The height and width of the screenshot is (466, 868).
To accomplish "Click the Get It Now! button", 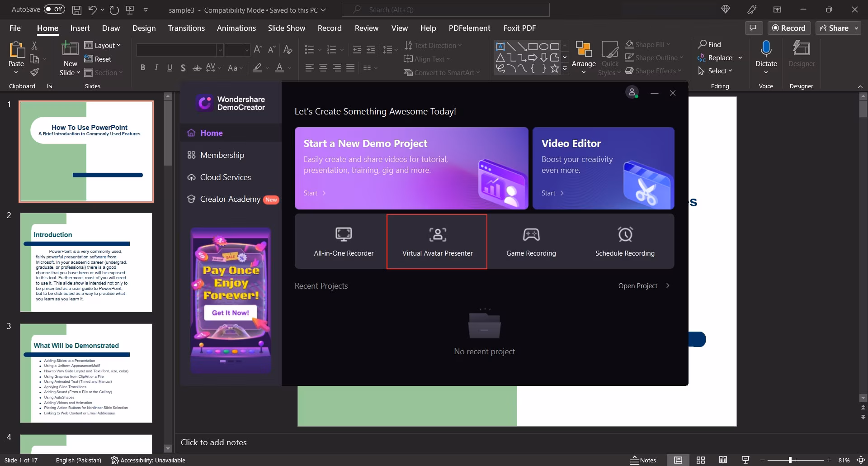I will 231,313.
